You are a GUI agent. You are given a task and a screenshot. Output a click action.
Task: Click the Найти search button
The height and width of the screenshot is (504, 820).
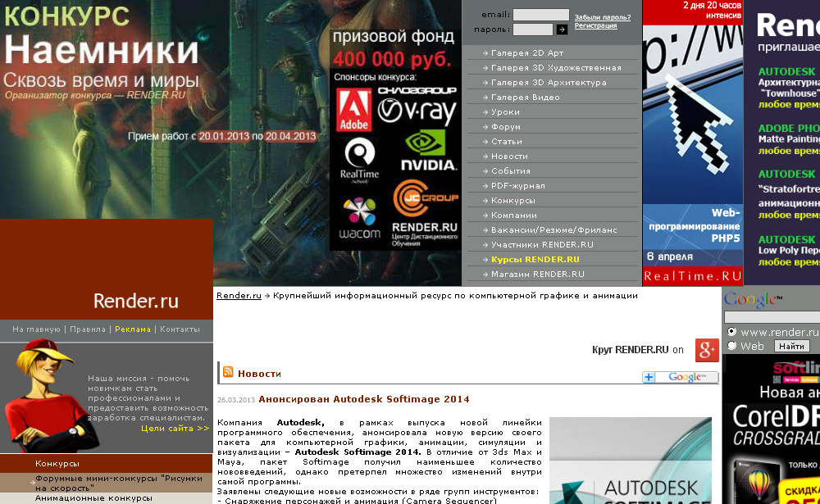[x=792, y=346]
